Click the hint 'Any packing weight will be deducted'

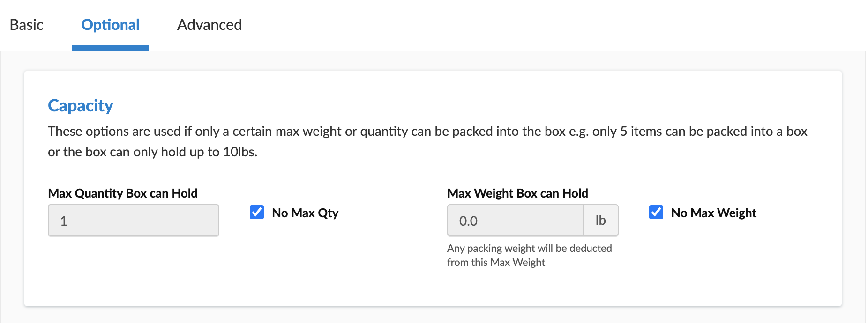pos(530,248)
